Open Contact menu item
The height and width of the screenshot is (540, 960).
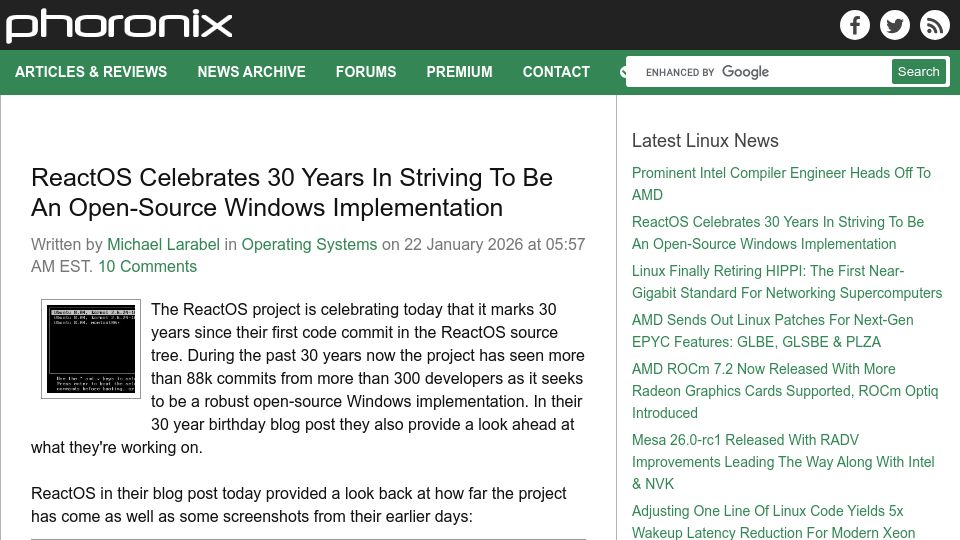pyautogui.click(x=556, y=72)
